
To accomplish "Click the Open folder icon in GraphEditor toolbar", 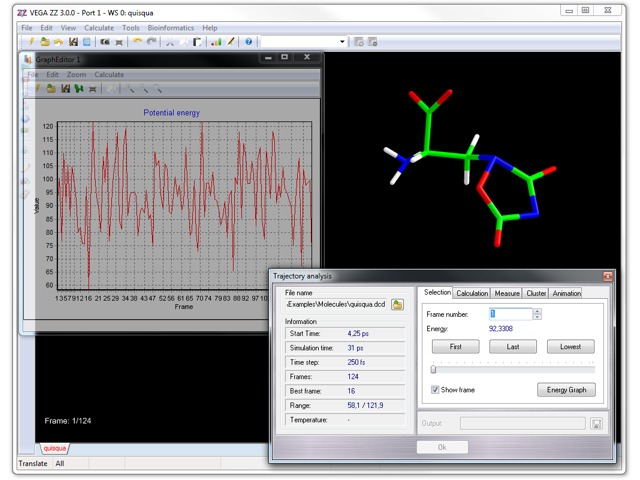I will [x=51, y=88].
